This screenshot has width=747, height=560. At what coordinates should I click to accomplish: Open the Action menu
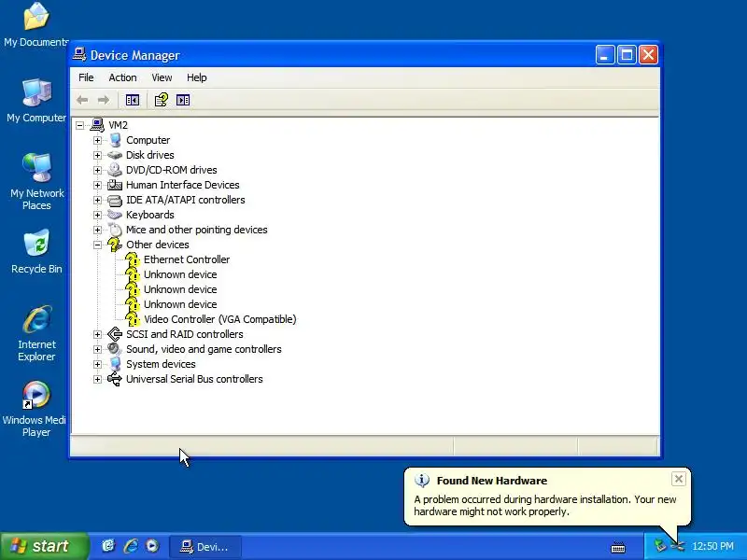(x=122, y=77)
